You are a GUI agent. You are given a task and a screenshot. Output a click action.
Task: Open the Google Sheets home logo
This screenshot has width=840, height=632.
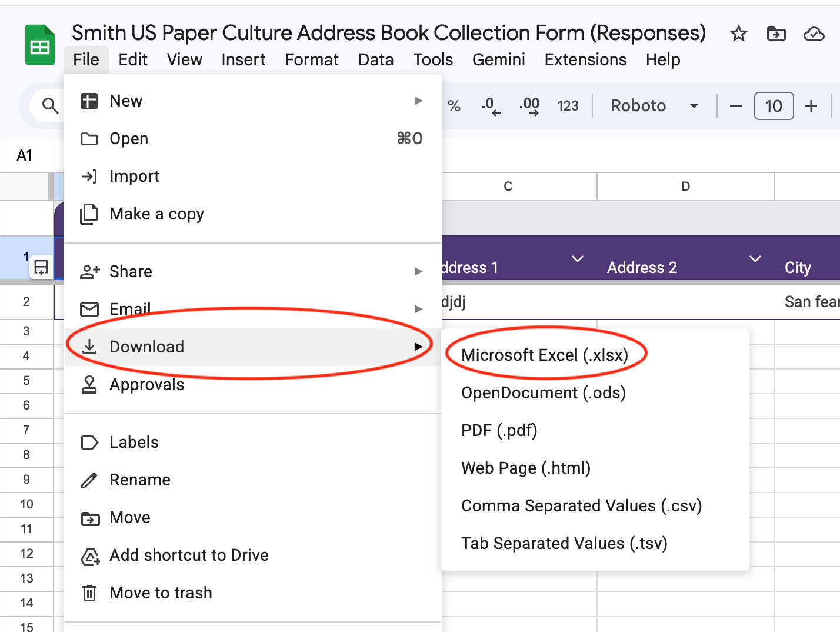coord(40,45)
